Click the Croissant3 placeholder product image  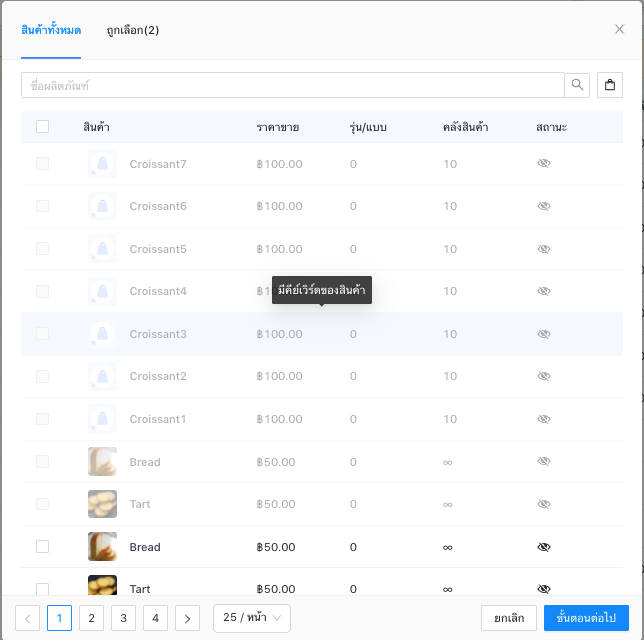(x=102, y=334)
